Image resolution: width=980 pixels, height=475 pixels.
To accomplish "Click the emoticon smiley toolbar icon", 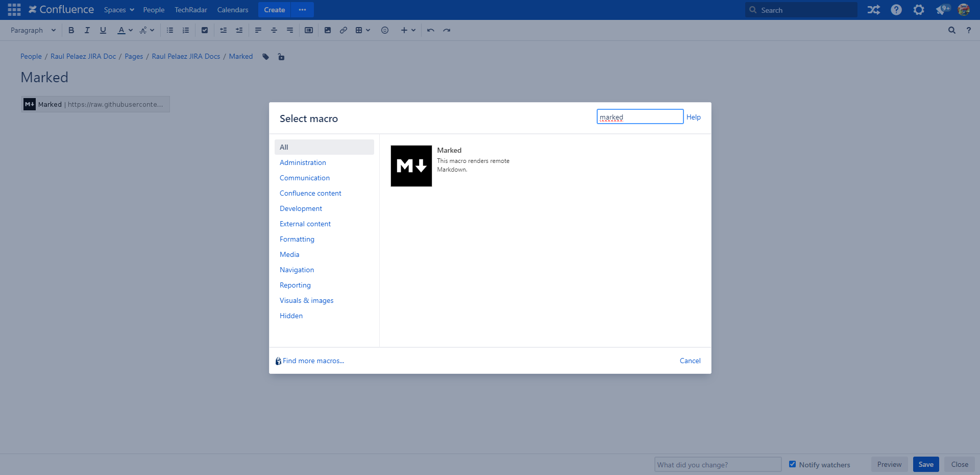I will point(385,30).
